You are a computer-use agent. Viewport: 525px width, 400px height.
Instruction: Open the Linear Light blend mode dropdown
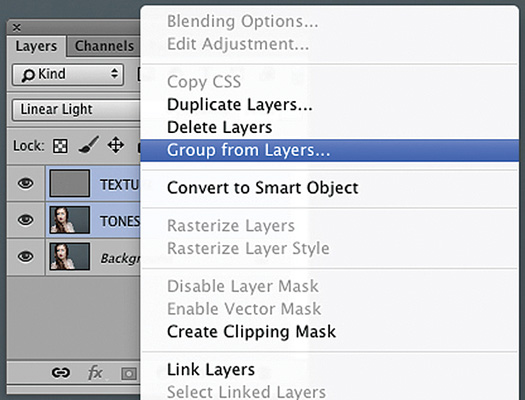(x=76, y=110)
